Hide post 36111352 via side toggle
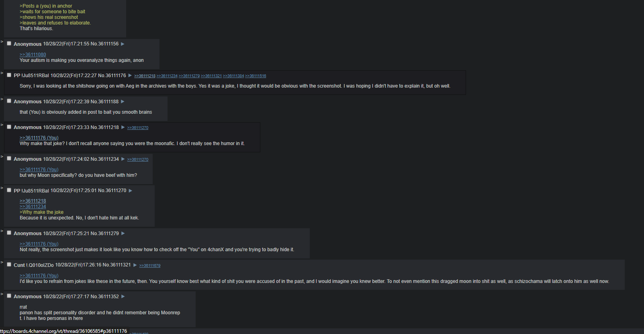Screen dimensions: 644x334 coord(2,294)
